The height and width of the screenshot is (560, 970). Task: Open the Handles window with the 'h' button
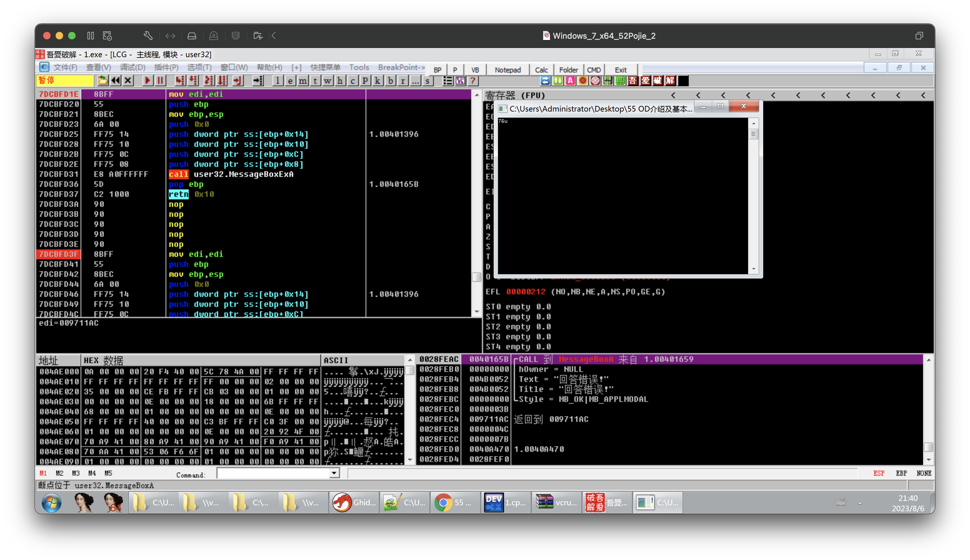point(340,81)
